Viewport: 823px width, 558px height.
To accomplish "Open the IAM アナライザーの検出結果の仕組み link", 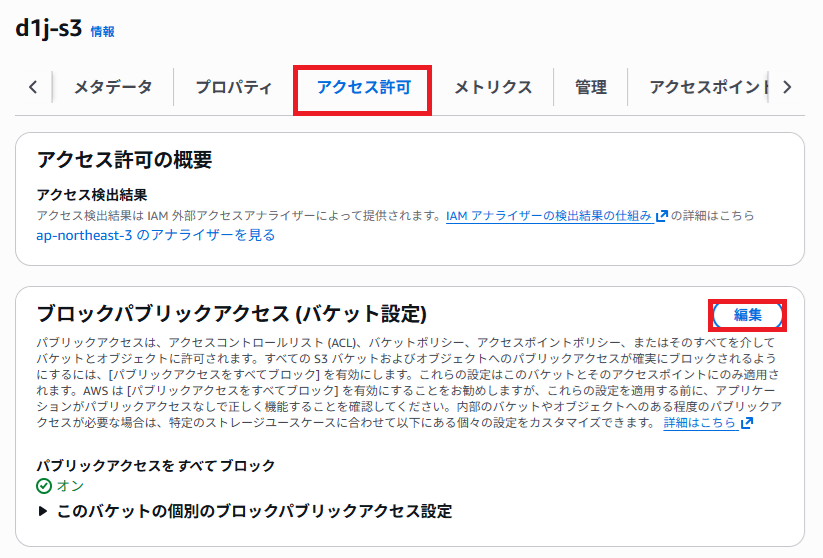I will point(549,215).
